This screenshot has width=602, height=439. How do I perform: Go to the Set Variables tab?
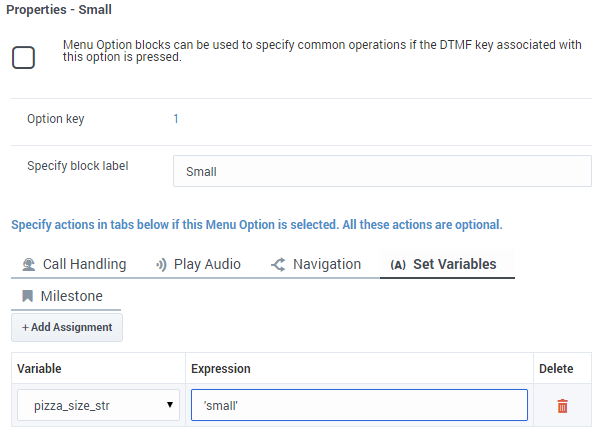coord(447,264)
